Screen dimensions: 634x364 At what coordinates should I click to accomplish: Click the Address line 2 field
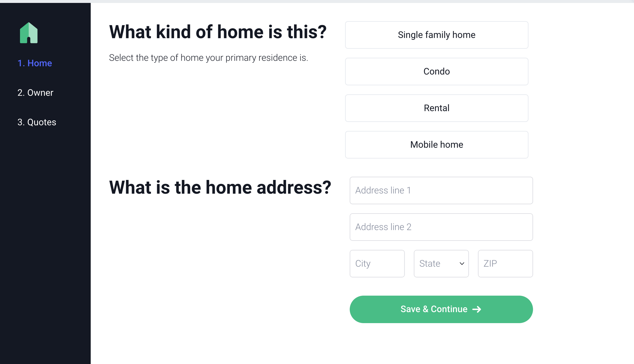point(441,227)
